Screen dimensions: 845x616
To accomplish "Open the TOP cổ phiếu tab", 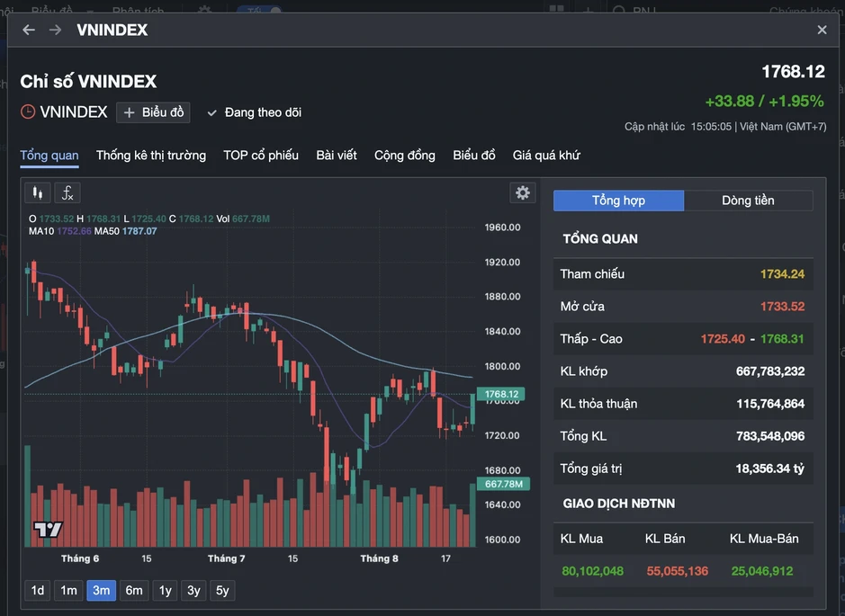I will pyautogui.click(x=261, y=155).
